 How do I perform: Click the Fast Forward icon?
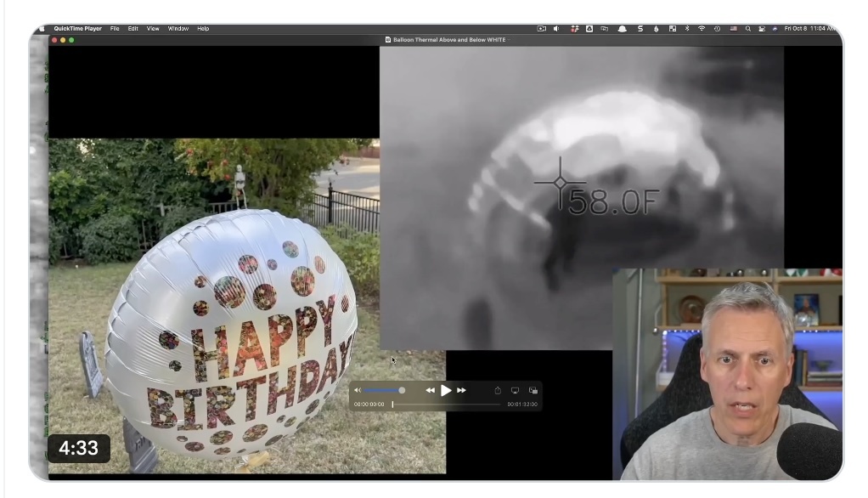(x=462, y=390)
